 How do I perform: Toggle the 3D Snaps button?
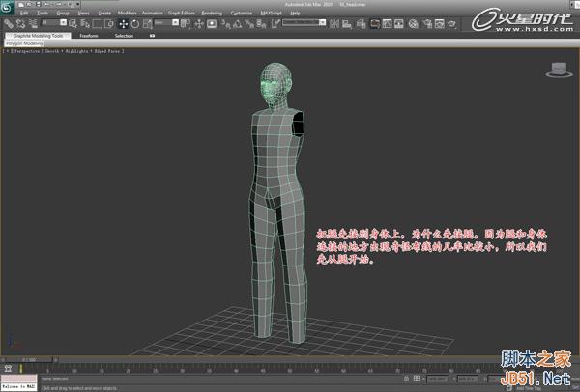(225, 24)
